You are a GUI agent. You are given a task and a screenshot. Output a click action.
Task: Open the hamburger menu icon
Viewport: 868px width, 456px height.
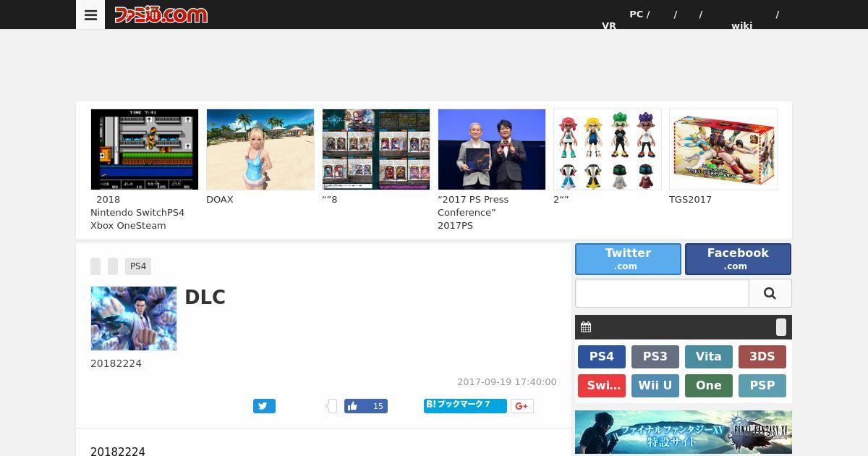[x=90, y=14]
